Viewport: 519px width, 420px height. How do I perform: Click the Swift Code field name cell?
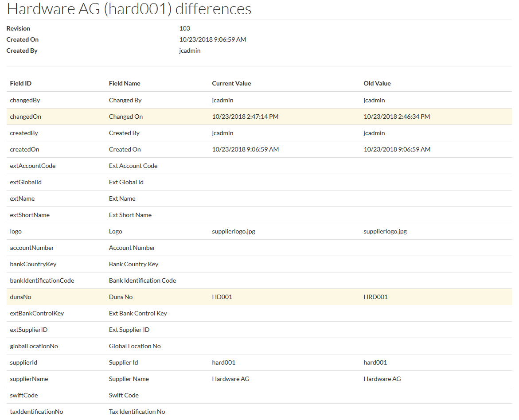[124, 395]
